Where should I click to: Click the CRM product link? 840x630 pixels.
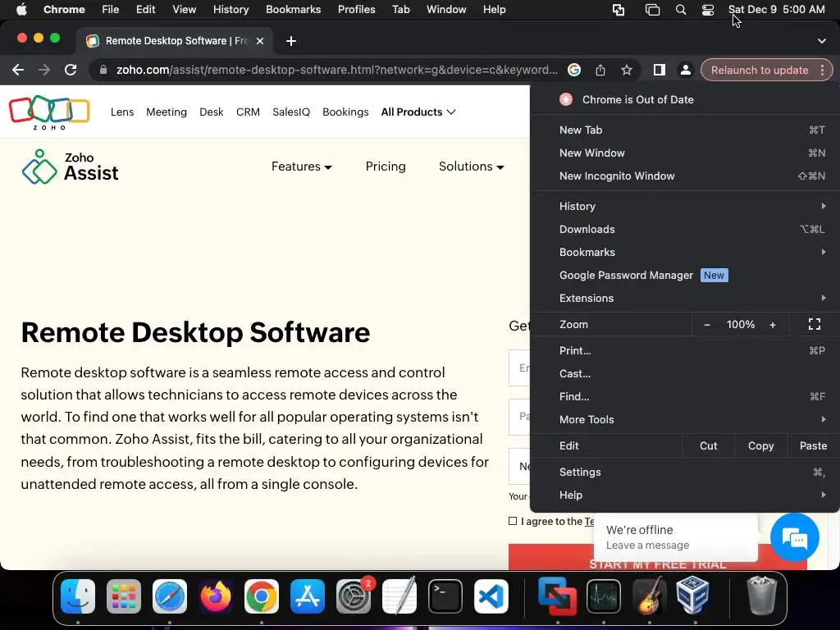coord(248,112)
